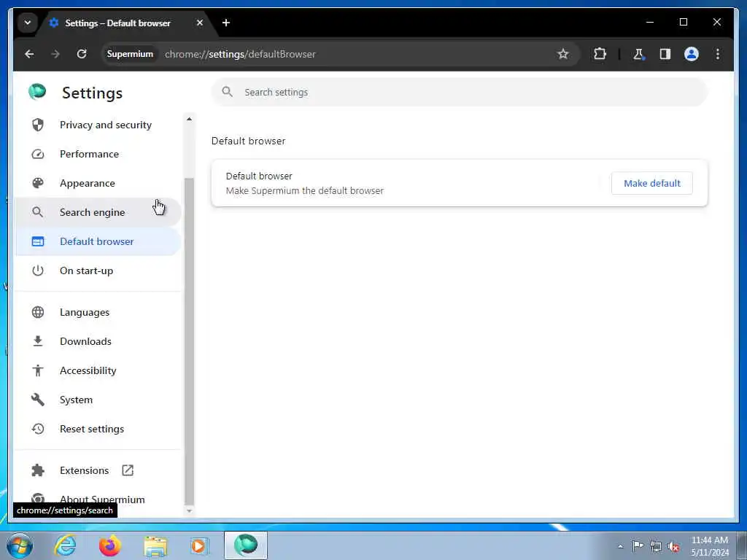
Task: Toggle the side panel icon
Action: 665,54
